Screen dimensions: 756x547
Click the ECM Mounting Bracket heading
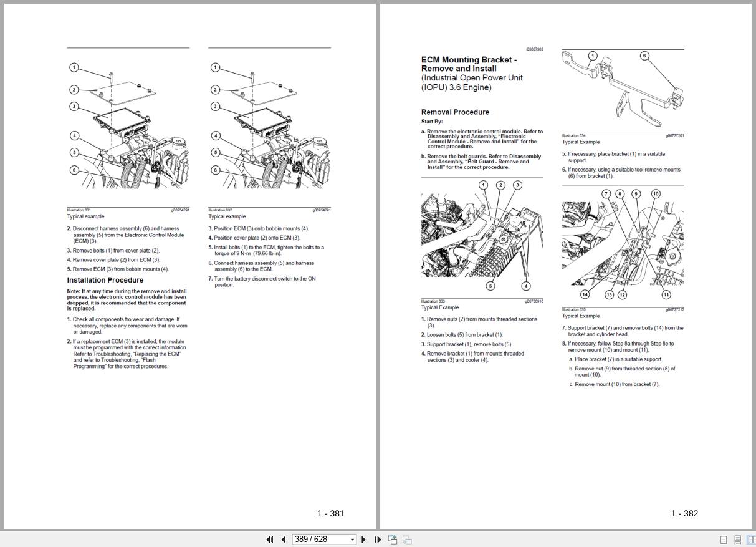pyautogui.click(x=467, y=59)
